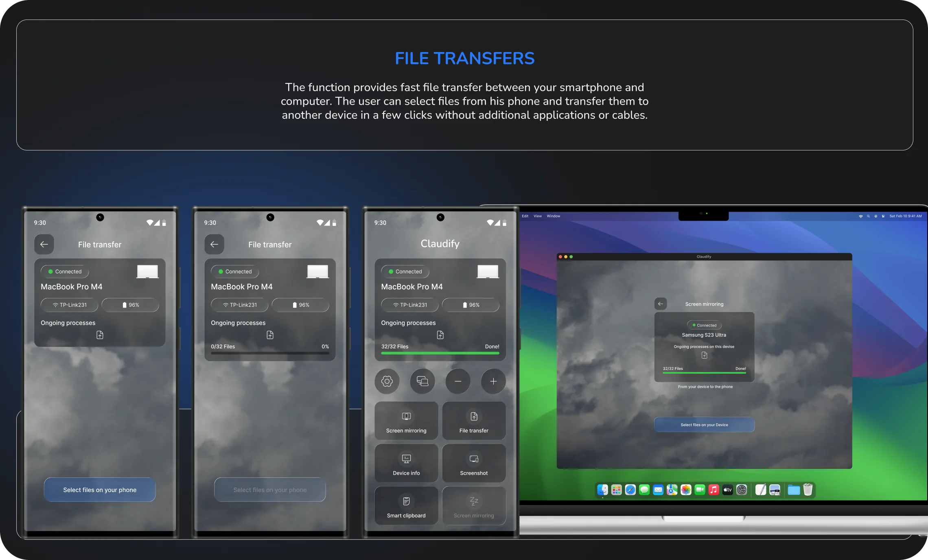
Task: Open View menu in Mac menu bar
Action: click(538, 216)
